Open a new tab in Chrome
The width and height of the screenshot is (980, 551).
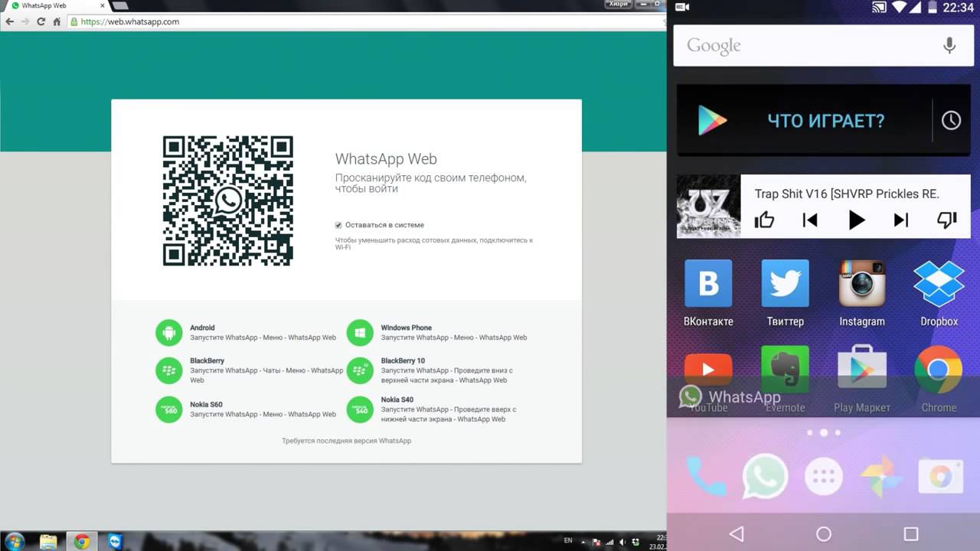pos(120,5)
